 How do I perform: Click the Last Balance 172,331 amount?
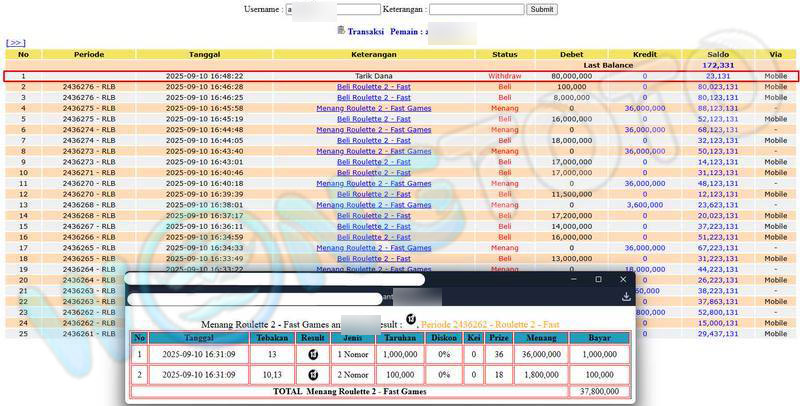717,65
